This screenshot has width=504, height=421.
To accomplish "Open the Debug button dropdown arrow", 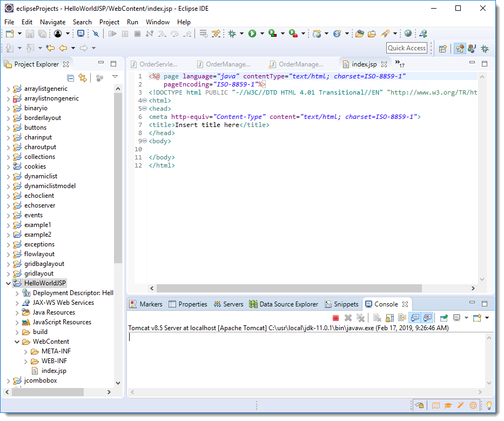I will point(242,34).
